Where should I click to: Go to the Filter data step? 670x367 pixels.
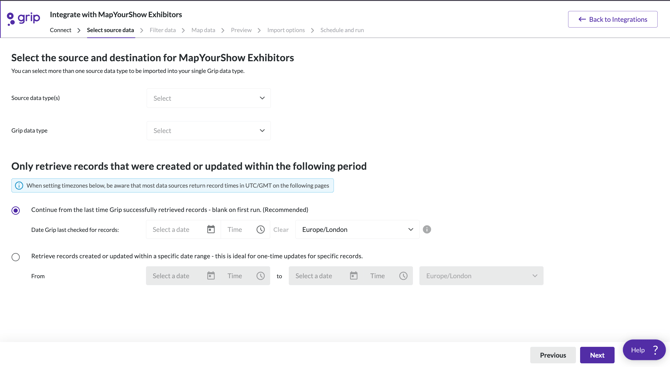[162, 30]
